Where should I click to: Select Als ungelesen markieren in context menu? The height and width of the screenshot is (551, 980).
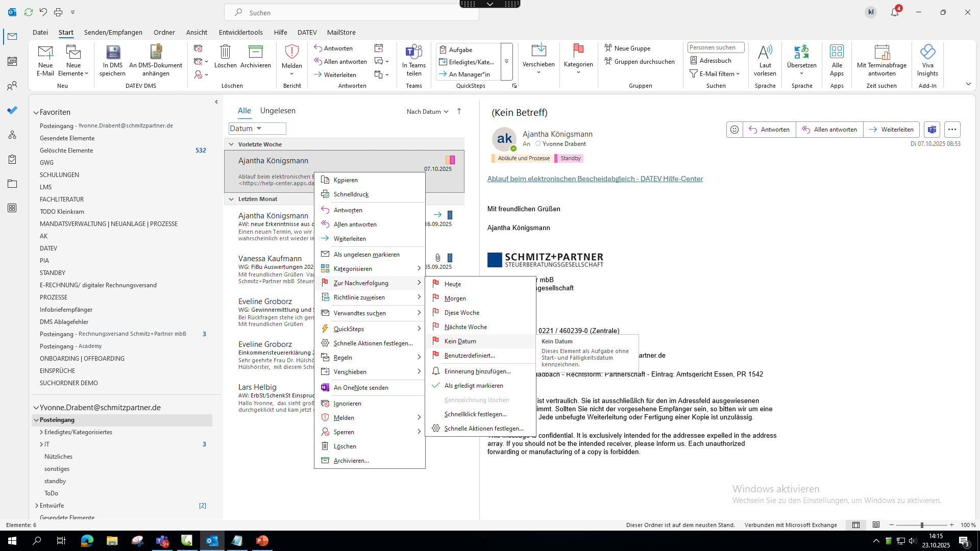pyautogui.click(x=370, y=255)
